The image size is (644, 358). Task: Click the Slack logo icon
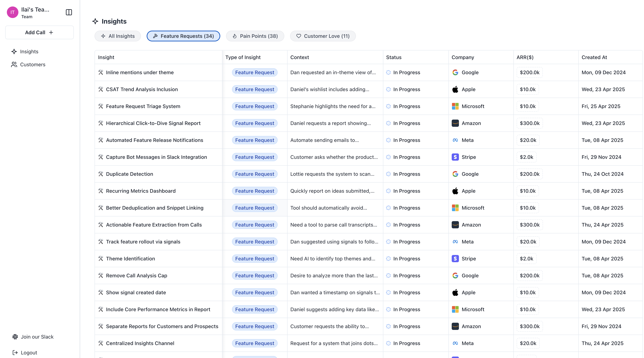click(x=15, y=337)
